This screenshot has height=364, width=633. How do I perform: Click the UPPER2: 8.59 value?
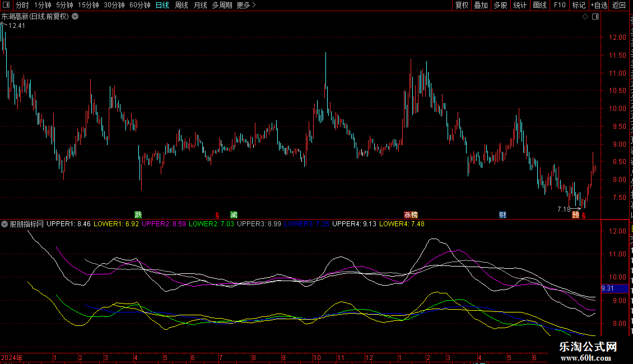(x=164, y=224)
